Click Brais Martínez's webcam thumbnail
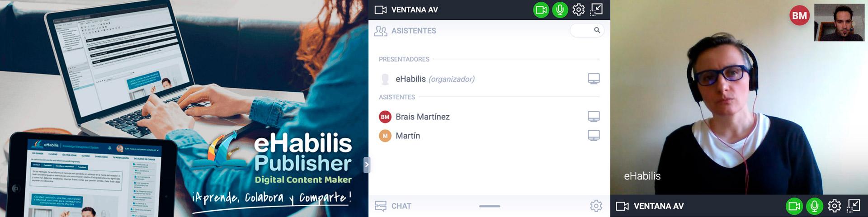The height and width of the screenshot is (217, 868). (839, 23)
